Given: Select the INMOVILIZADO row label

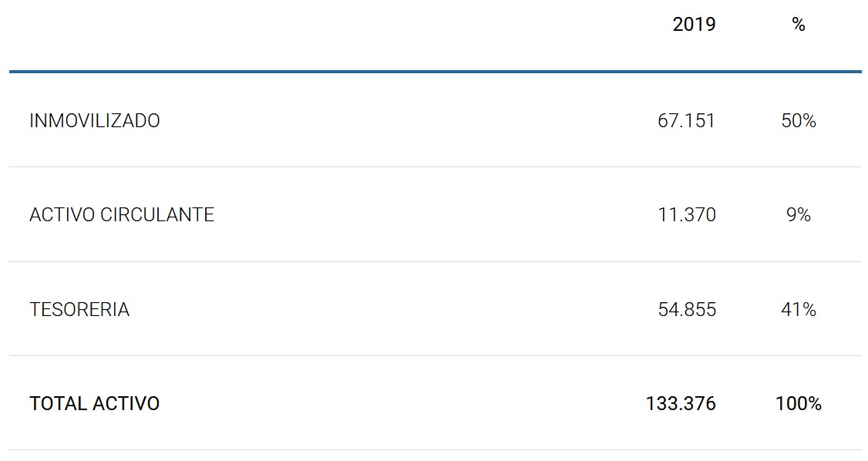Looking at the screenshot, I should coord(95,121).
